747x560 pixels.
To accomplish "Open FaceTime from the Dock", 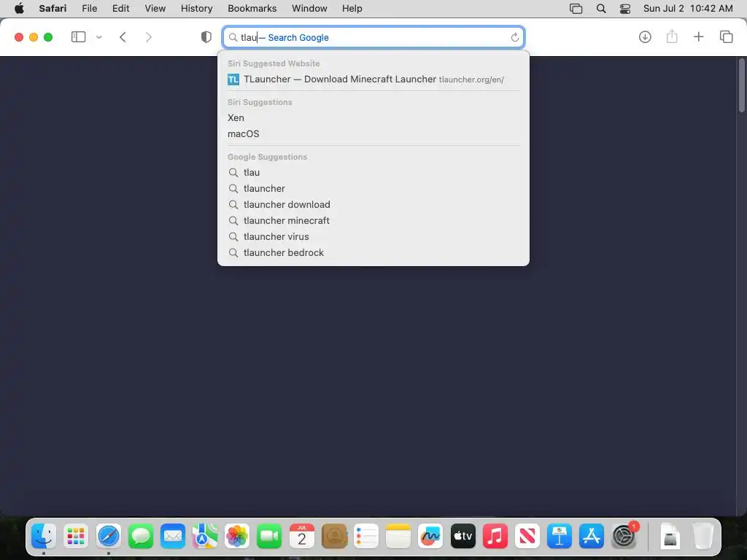I will coord(269,536).
